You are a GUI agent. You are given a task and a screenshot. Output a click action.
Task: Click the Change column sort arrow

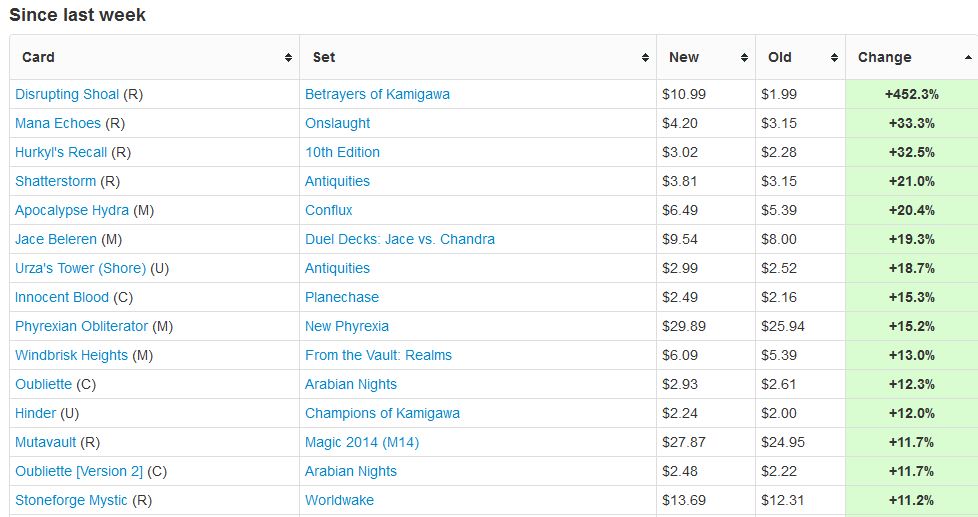(968, 58)
